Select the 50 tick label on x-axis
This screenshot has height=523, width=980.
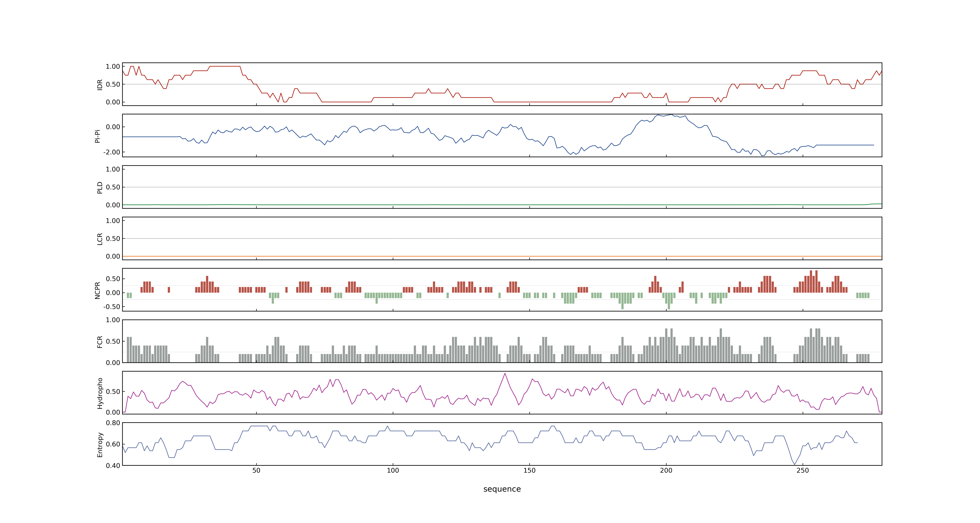click(256, 470)
